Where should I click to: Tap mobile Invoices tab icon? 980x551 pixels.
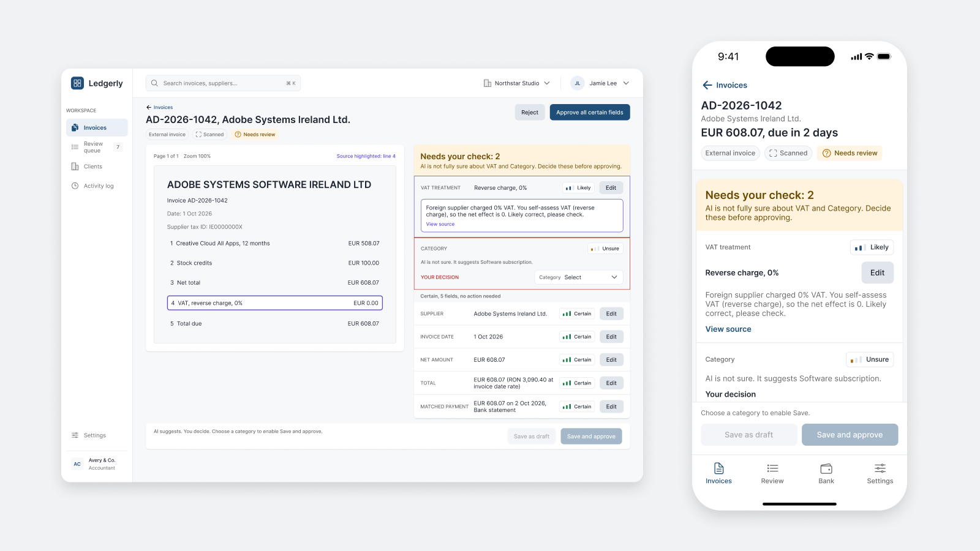click(719, 468)
